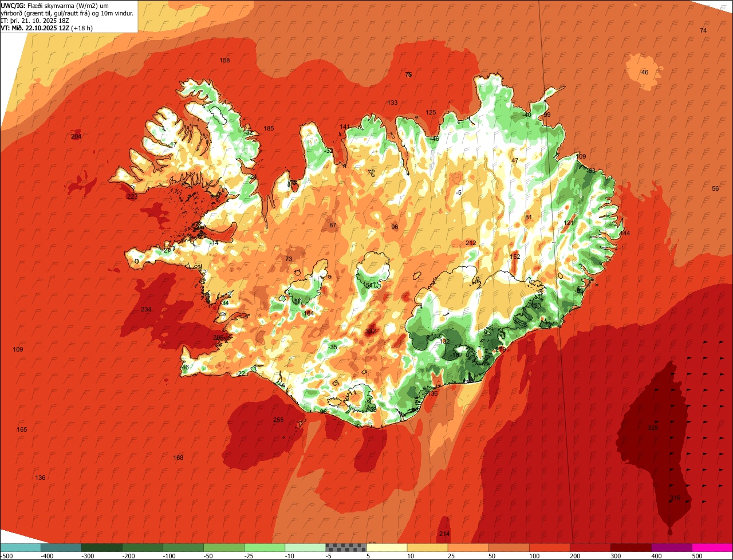
Task: Click the map value 74
Action: [x=703, y=30]
